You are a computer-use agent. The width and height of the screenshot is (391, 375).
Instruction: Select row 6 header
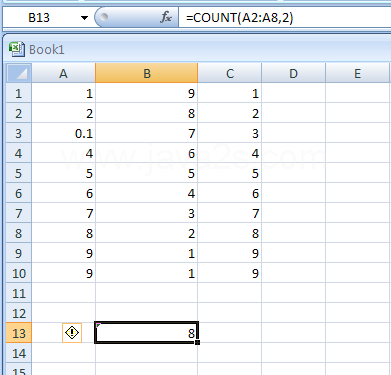pyautogui.click(x=19, y=193)
